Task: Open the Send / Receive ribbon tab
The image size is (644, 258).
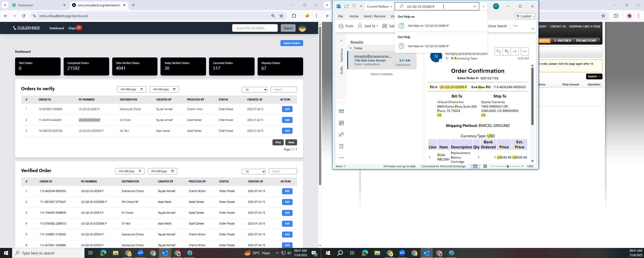Action: 374,16
